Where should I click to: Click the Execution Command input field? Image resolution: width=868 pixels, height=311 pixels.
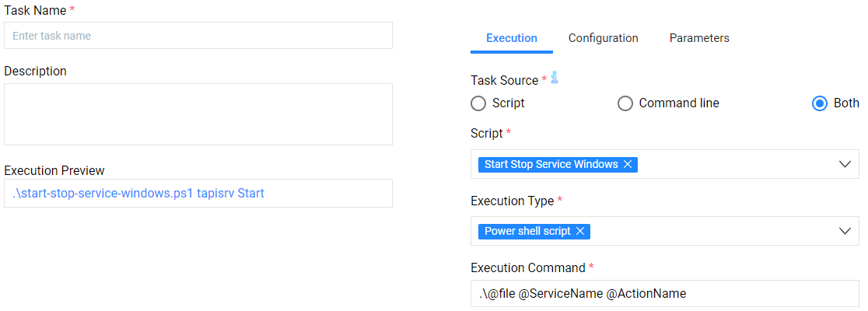click(x=664, y=294)
